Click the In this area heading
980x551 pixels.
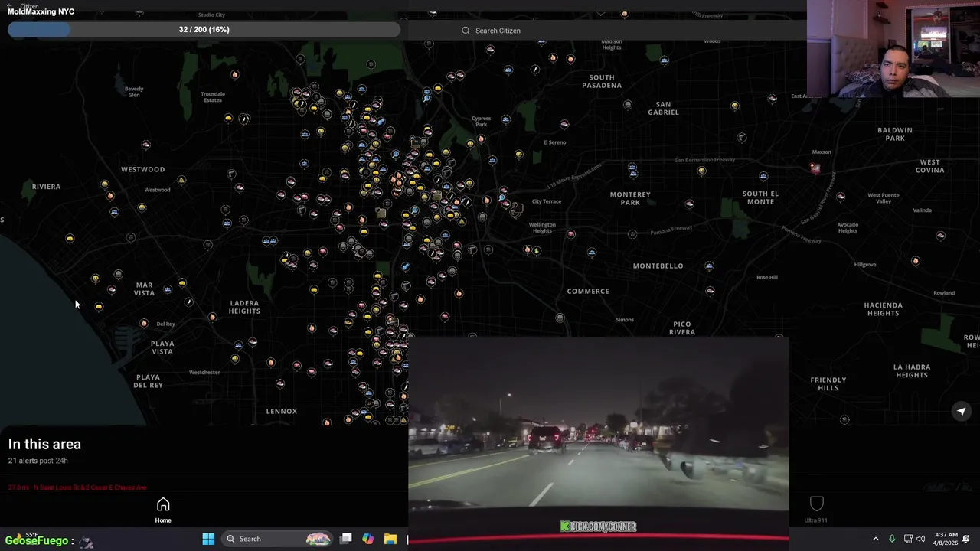44,444
